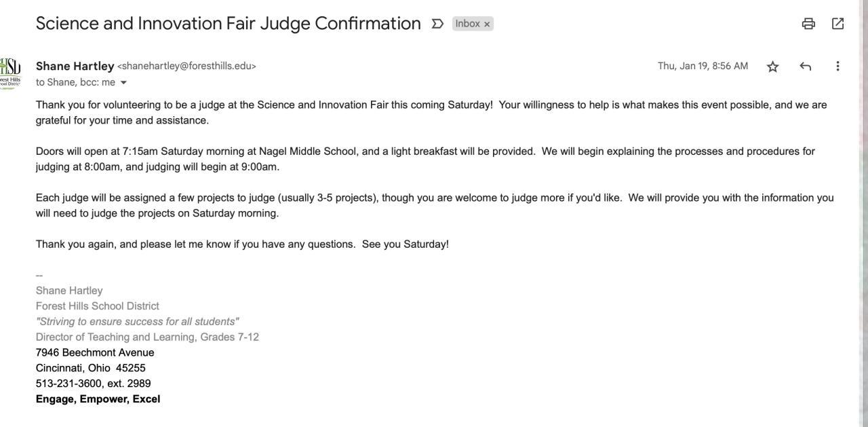Click the vertical scrollbar on the right edge

click(x=864, y=204)
